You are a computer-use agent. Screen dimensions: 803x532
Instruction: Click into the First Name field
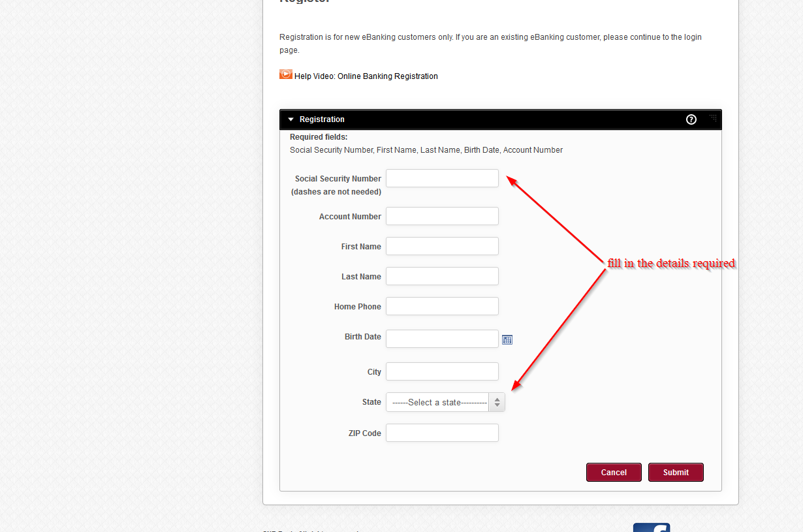point(442,246)
